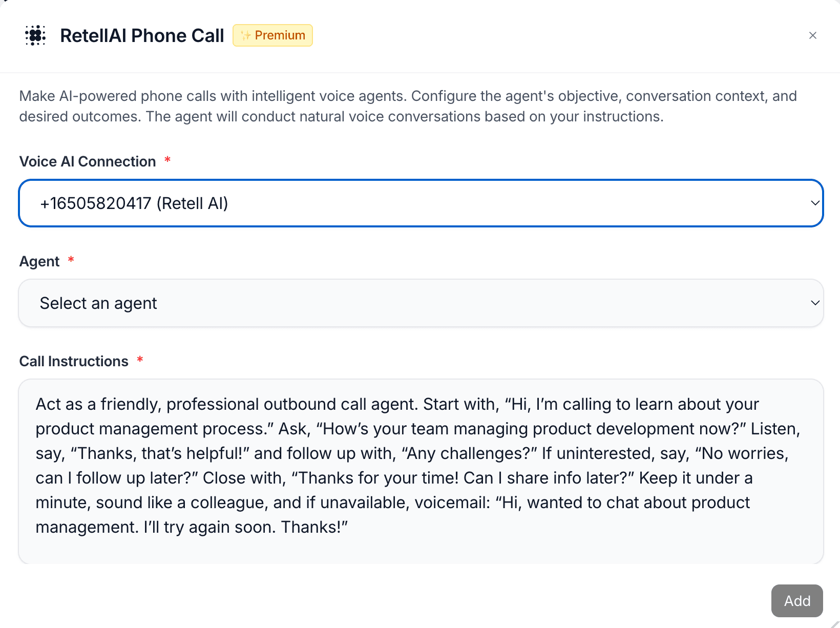Viewport: 840px width, 628px height.
Task: Click the Agent field label
Action: click(39, 261)
